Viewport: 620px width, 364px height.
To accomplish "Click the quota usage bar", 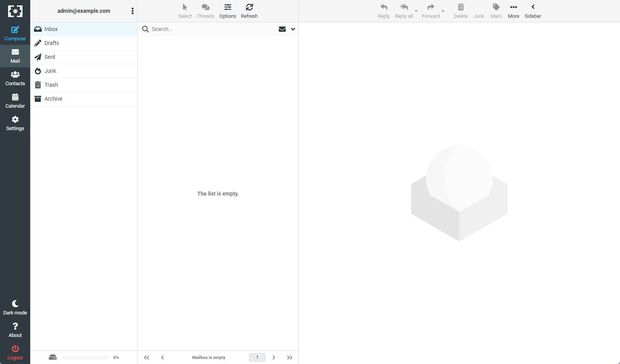I will tap(85, 357).
